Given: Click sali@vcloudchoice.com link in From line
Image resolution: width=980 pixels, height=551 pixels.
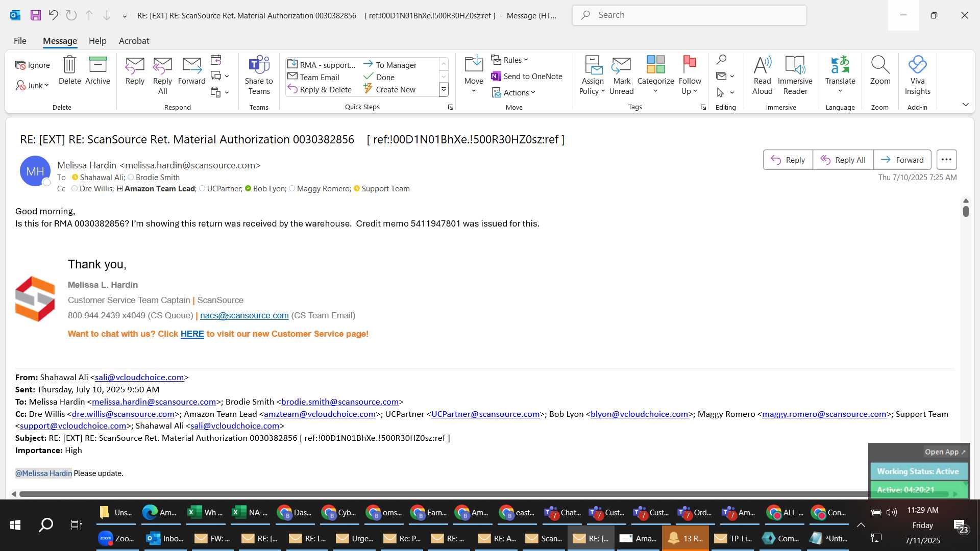Looking at the screenshot, I should [x=139, y=377].
